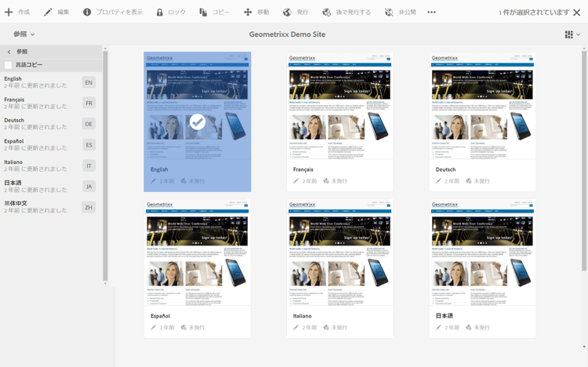Select English in language copy list
The image size is (588, 367).
pyautogui.click(x=51, y=82)
